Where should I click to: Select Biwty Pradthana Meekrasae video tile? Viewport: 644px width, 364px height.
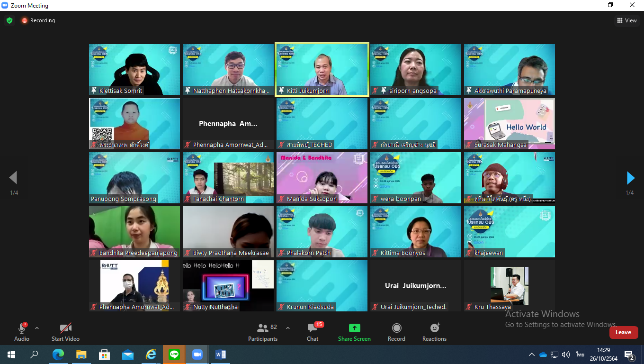(228, 232)
